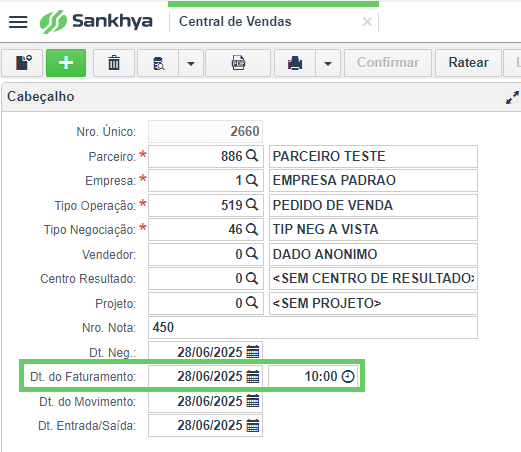521x452 pixels.
Task: Click the Nro. Único field
Action: (206, 131)
